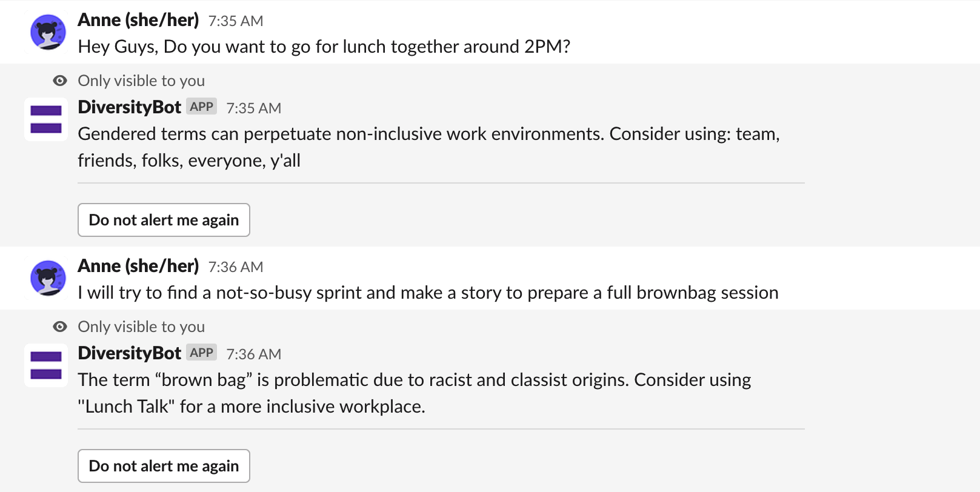
Task: Click DiversityBot name on the brown bag alert
Action: (x=130, y=353)
